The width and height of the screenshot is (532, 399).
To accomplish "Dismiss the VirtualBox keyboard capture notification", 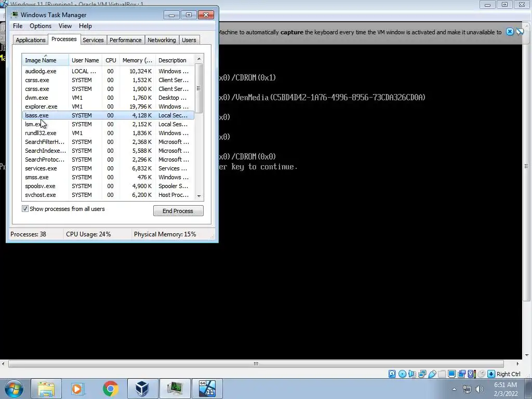I will pos(510,32).
